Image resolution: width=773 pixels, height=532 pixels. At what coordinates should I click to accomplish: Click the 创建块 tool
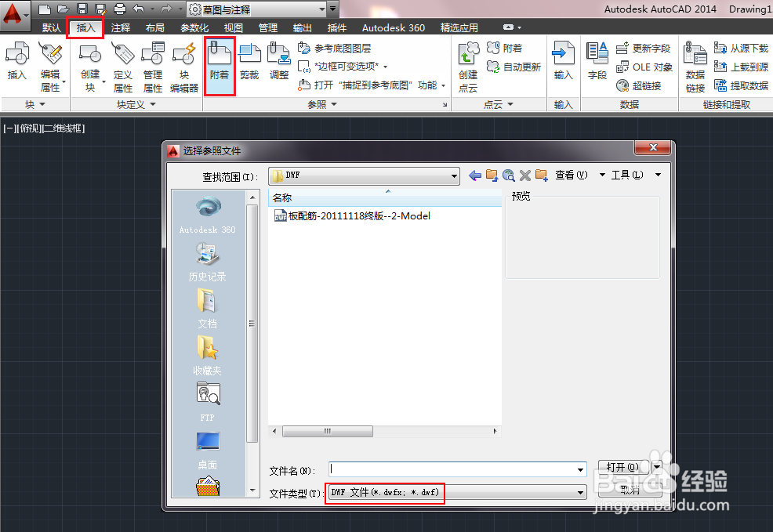pyautogui.click(x=90, y=67)
